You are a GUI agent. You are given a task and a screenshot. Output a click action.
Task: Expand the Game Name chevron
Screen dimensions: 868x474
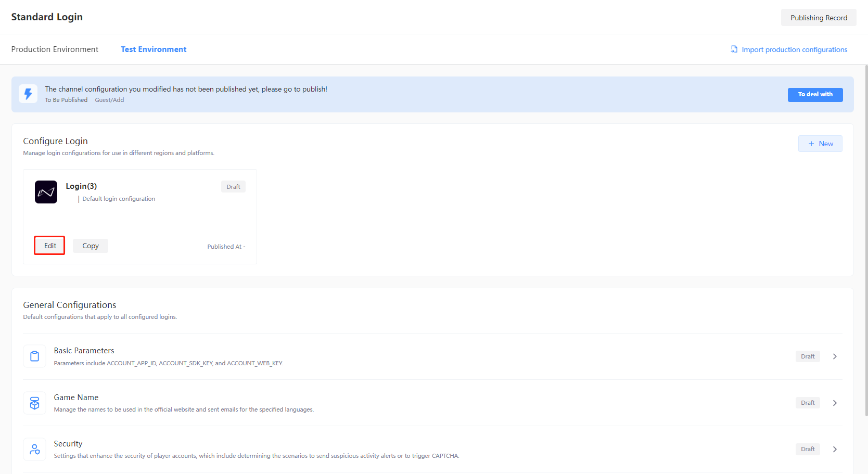point(835,403)
